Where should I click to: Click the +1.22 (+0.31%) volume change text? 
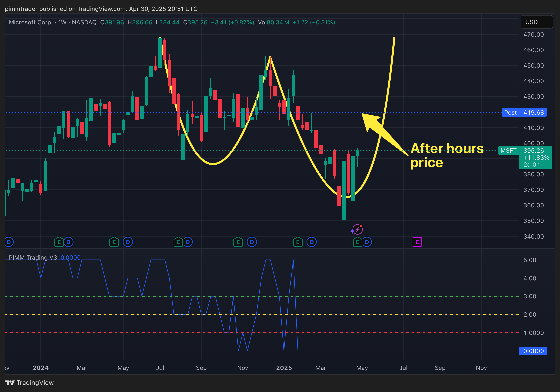tap(314, 22)
